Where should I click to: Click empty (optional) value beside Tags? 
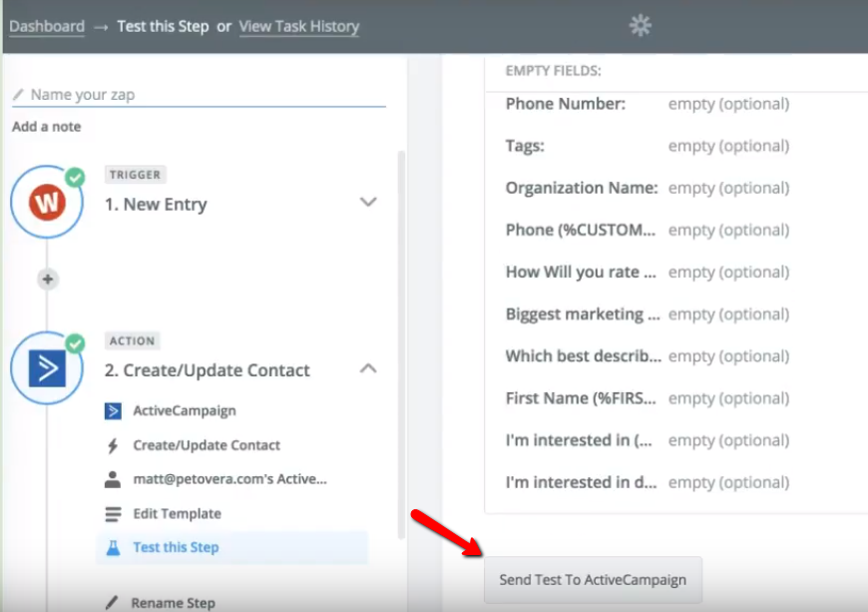click(728, 146)
